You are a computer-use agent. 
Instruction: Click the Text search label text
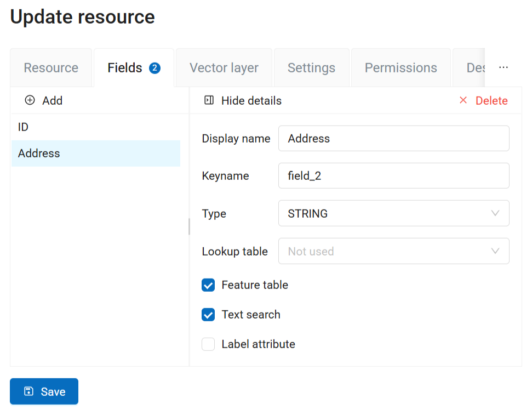point(251,315)
